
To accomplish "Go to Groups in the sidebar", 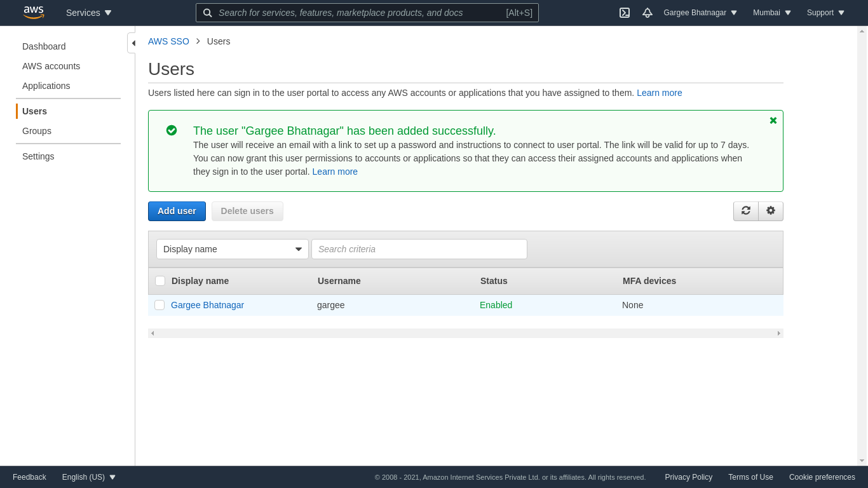I will coord(37,131).
